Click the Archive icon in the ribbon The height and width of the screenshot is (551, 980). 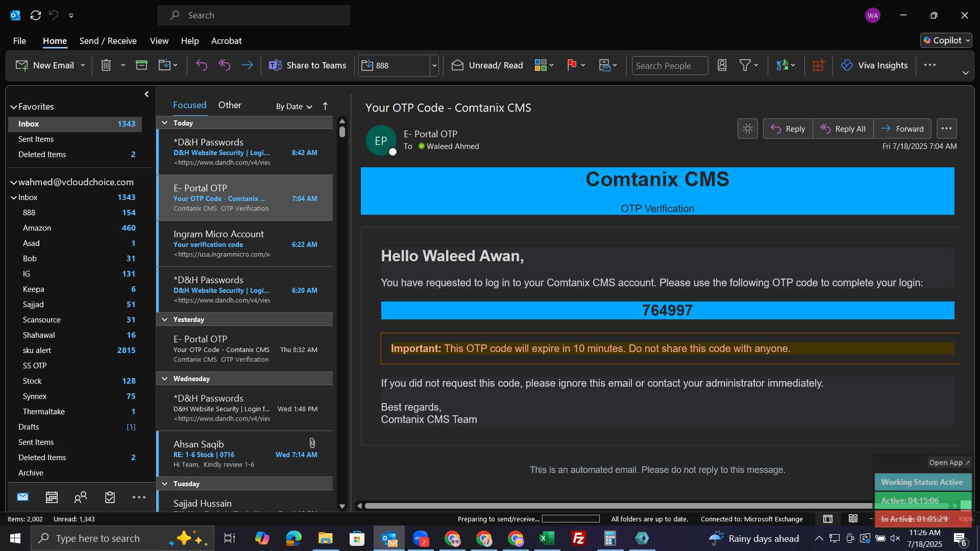click(141, 65)
